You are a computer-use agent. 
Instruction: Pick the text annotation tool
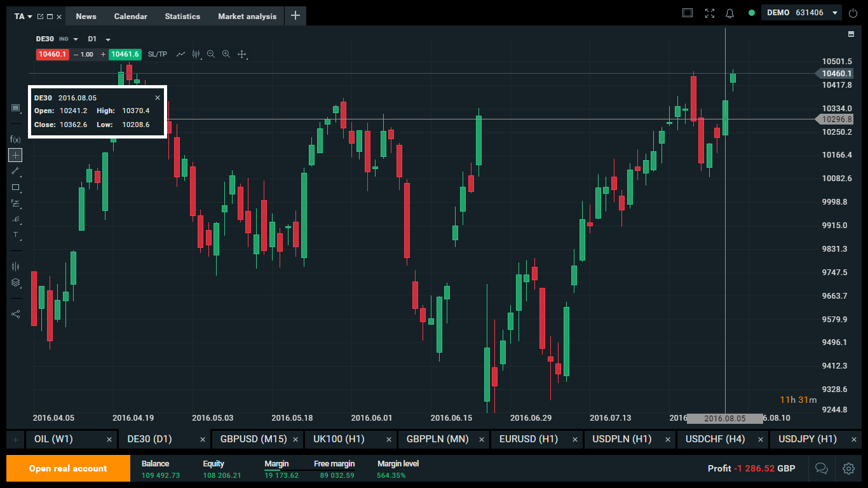click(x=15, y=234)
